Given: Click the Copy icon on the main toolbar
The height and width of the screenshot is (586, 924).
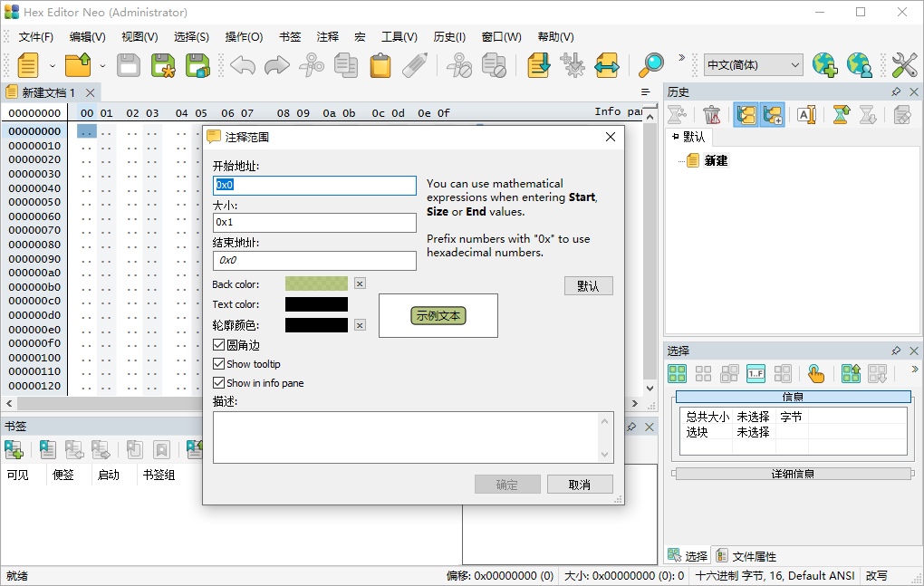Looking at the screenshot, I should point(347,65).
